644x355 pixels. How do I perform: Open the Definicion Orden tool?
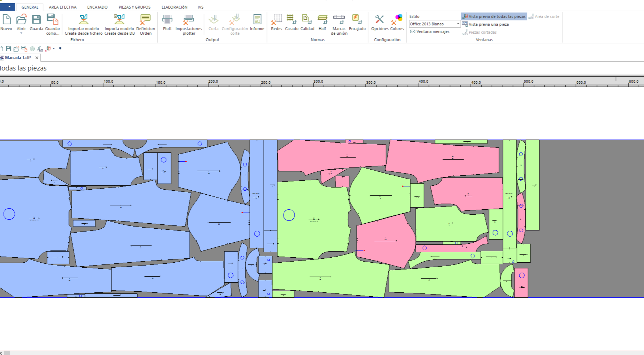(x=146, y=20)
